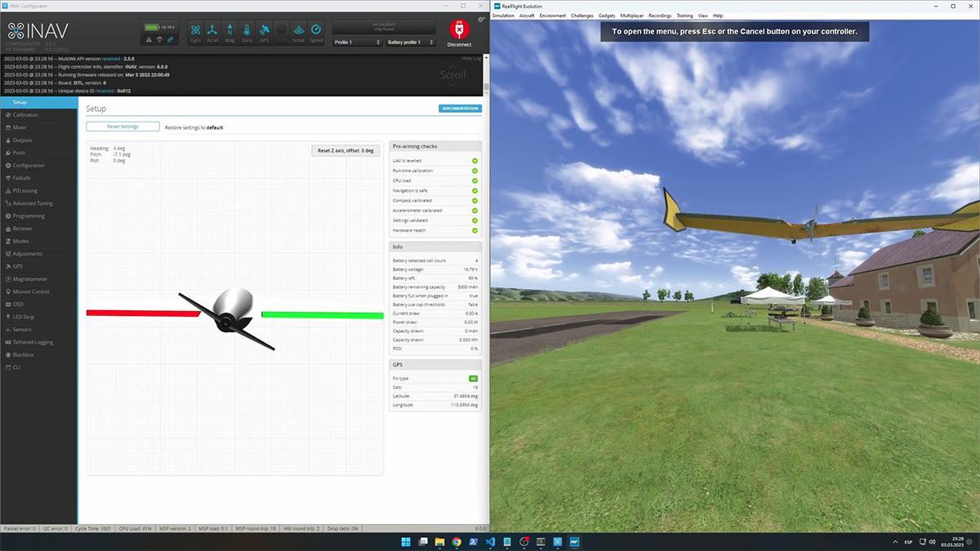The height and width of the screenshot is (551, 980).
Task: Click the INAV logo
Action: point(38,32)
